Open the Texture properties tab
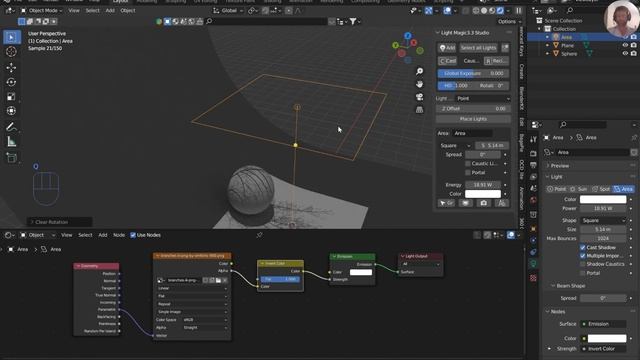Image resolution: width=640 pixels, height=360 pixels. [533, 278]
